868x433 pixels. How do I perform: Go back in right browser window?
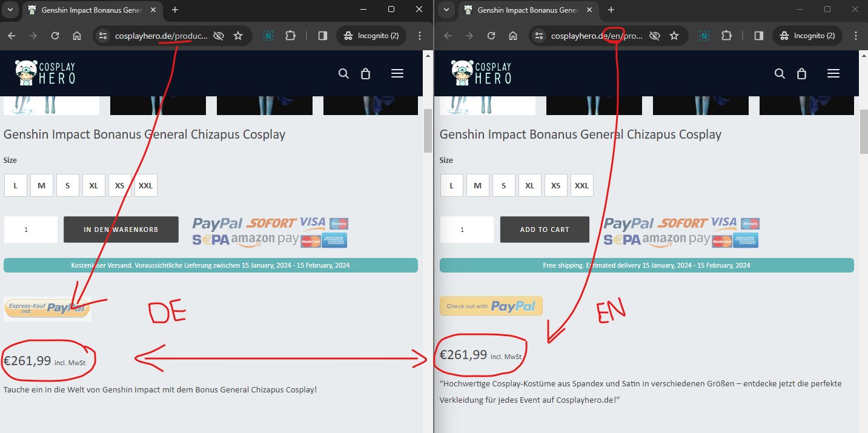448,36
